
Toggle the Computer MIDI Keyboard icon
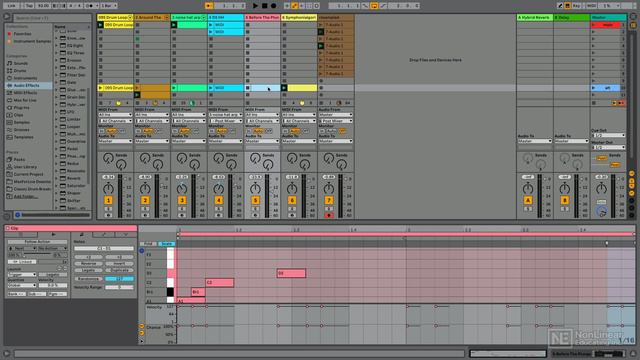pos(568,6)
